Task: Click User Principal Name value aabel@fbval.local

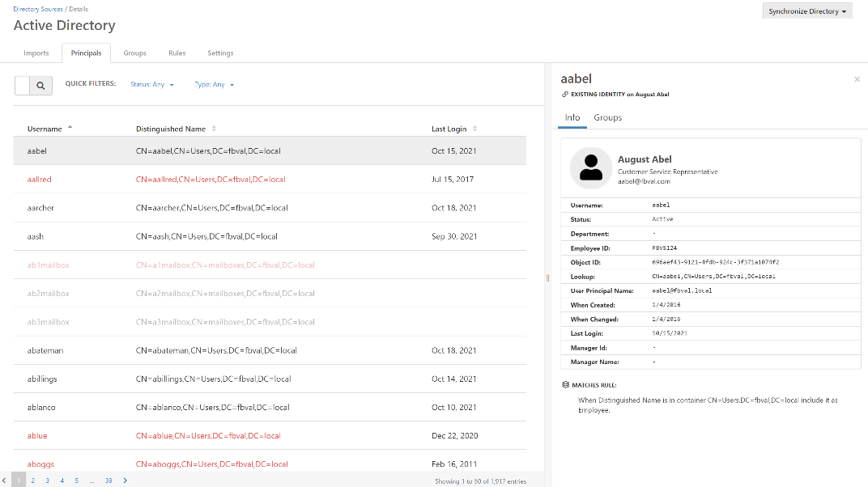Action: tap(682, 290)
